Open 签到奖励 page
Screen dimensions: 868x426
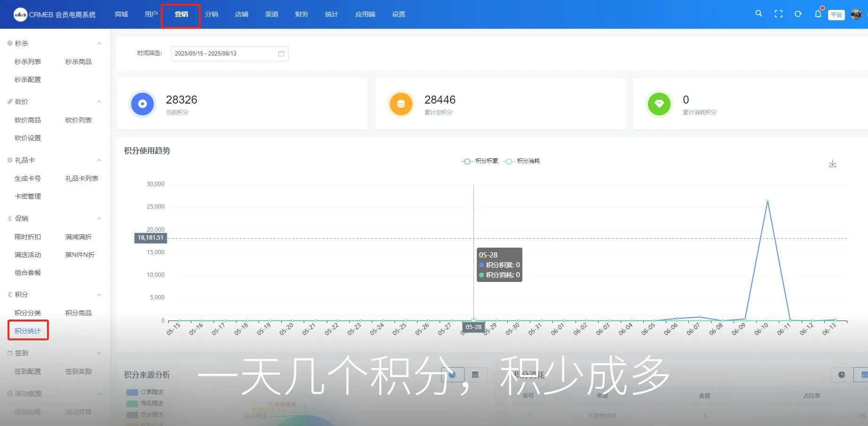tap(79, 371)
